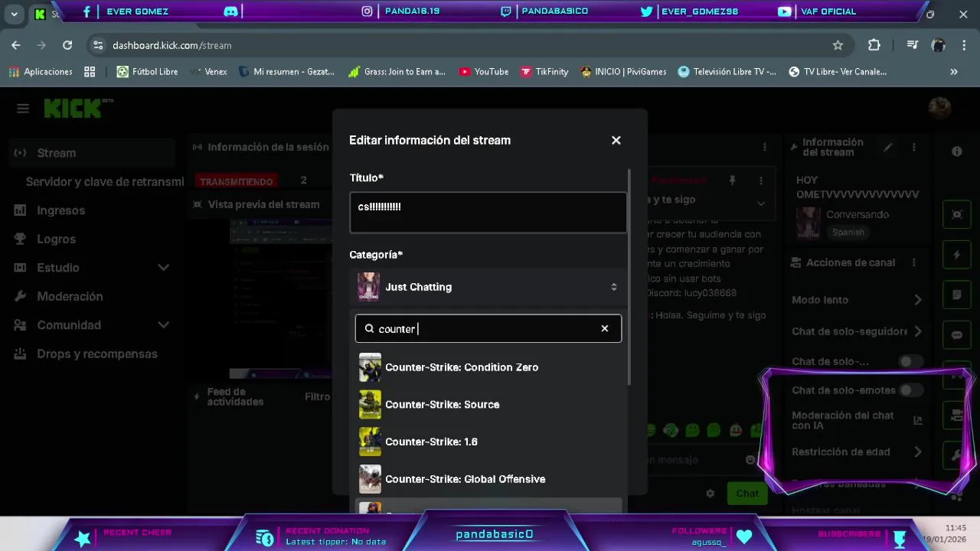Click the note icon in right rail

click(957, 295)
